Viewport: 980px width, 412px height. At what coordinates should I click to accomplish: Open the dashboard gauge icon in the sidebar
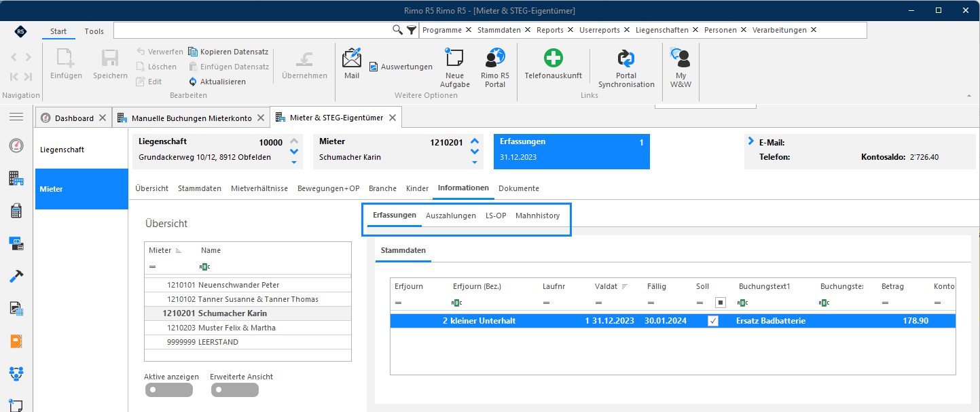pyautogui.click(x=16, y=145)
